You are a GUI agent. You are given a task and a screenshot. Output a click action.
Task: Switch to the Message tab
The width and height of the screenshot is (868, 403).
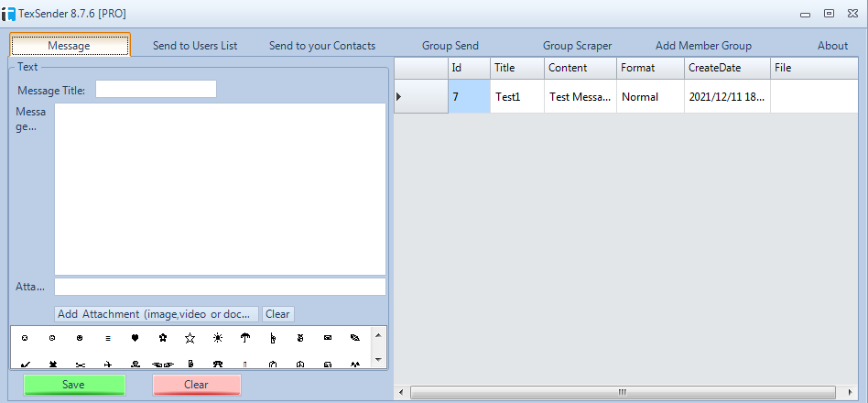click(70, 45)
